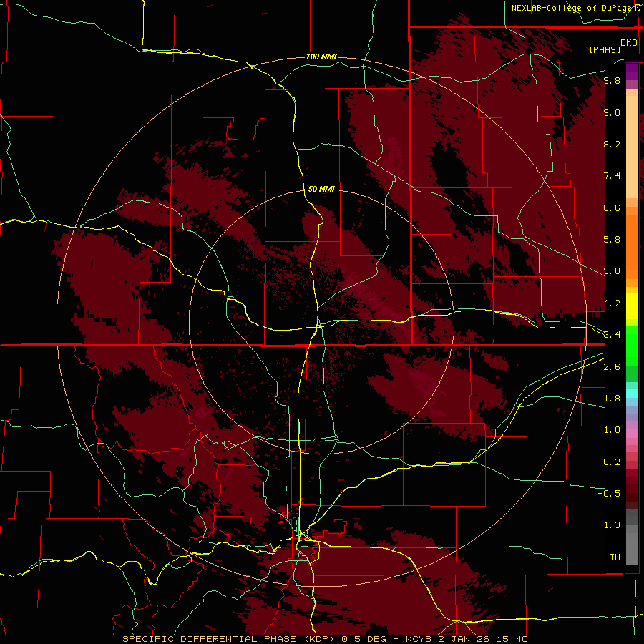
Task: Click the 3.4 value on the scale
Action: coord(612,335)
